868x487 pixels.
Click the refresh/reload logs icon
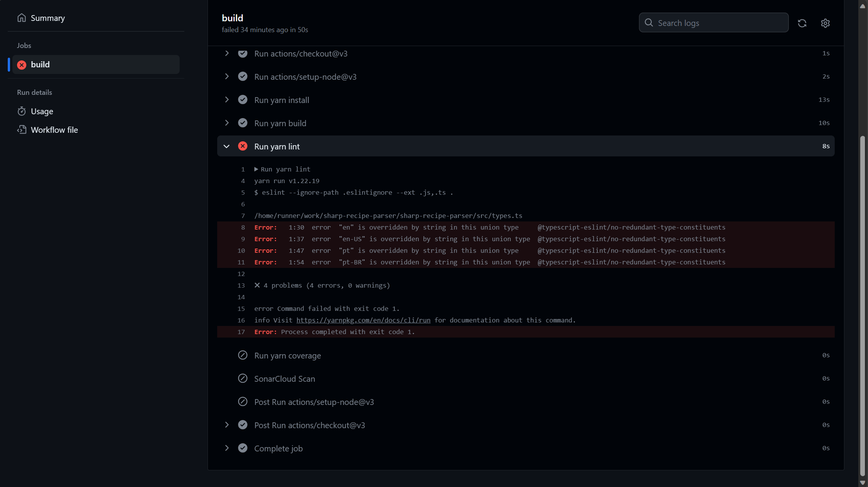click(803, 23)
